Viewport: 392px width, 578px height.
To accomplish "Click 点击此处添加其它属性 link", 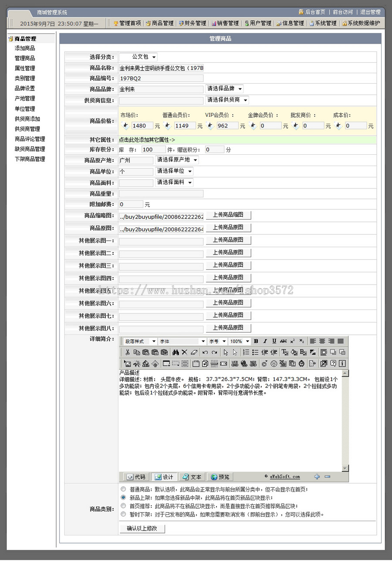I will (x=147, y=140).
